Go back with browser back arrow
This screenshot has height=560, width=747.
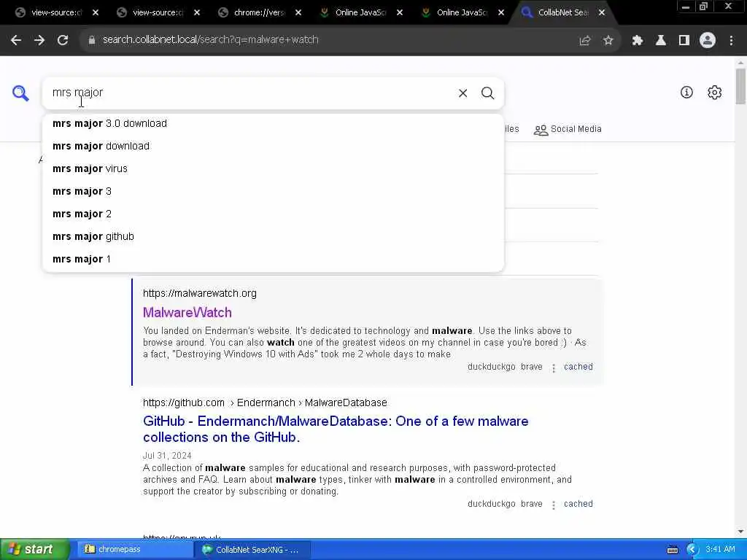point(16,41)
